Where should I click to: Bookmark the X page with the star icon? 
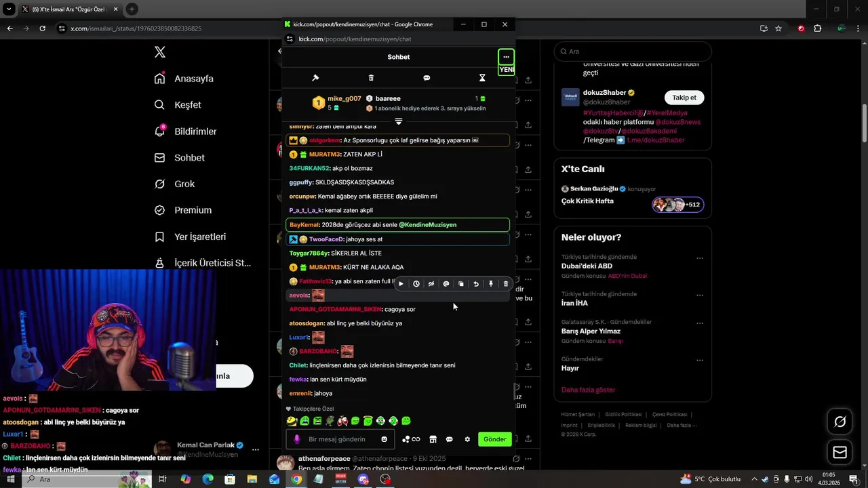(x=778, y=28)
